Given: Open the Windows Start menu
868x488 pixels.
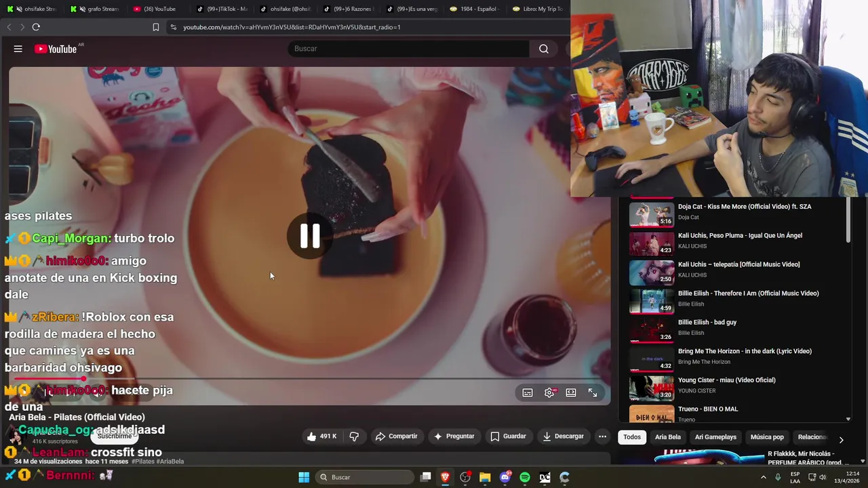Looking at the screenshot, I should 304,477.
